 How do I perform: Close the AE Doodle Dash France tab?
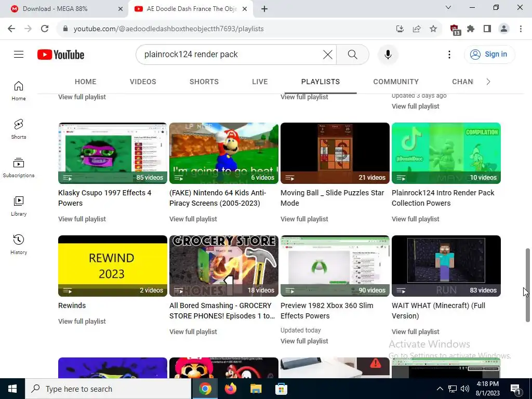pyautogui.click(x=245, y=9)
